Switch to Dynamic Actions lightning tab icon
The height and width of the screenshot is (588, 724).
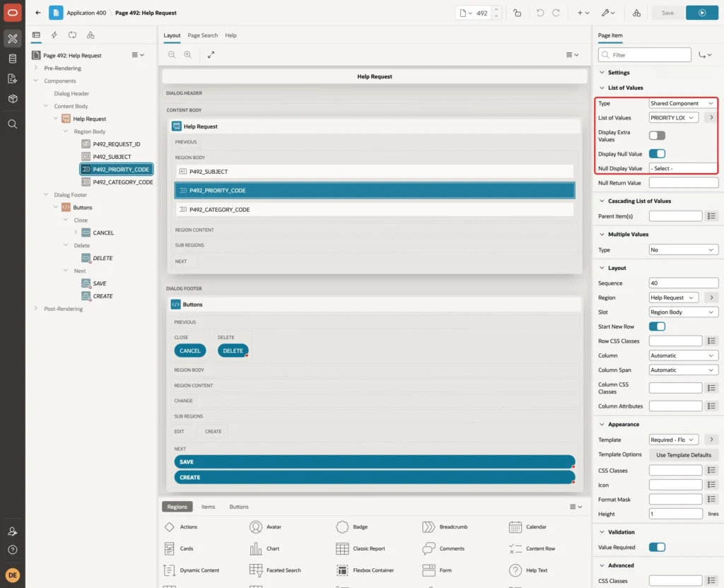pos(54,35)
